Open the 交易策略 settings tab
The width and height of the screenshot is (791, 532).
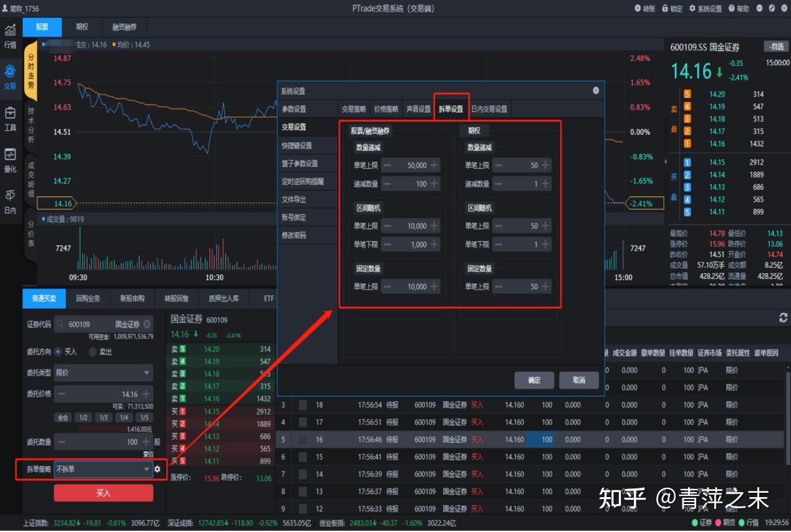coord(354,108)
